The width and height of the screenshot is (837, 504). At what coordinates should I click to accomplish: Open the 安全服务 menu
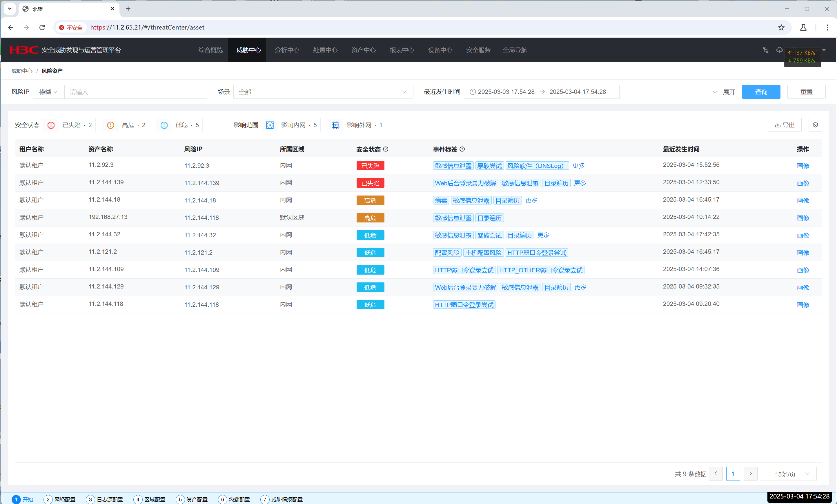(x=478, y=50)
